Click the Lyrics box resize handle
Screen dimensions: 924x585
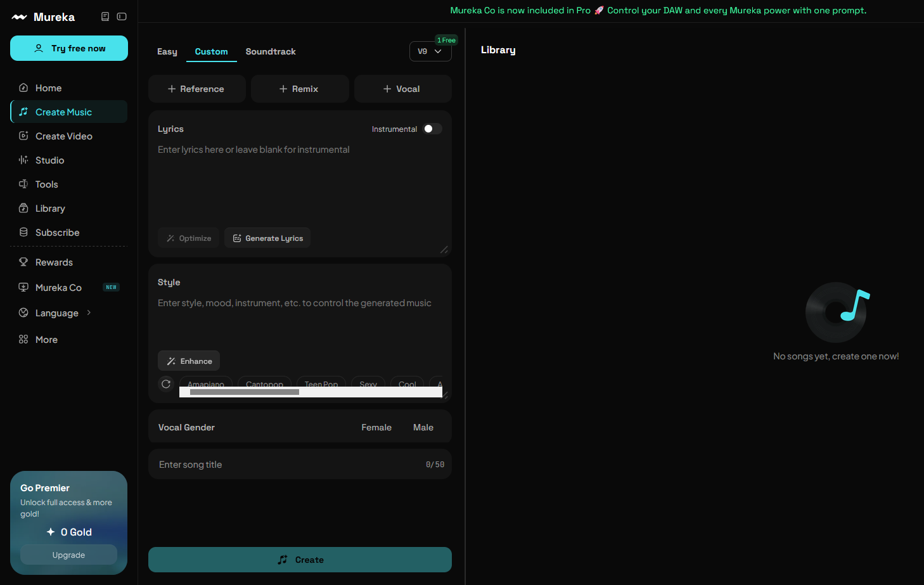tap(444, 250)
